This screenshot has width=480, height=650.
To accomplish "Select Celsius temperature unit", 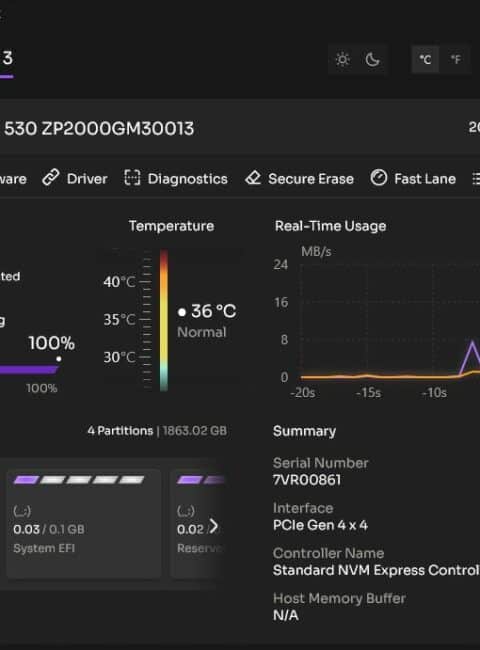I will (425, 60).
